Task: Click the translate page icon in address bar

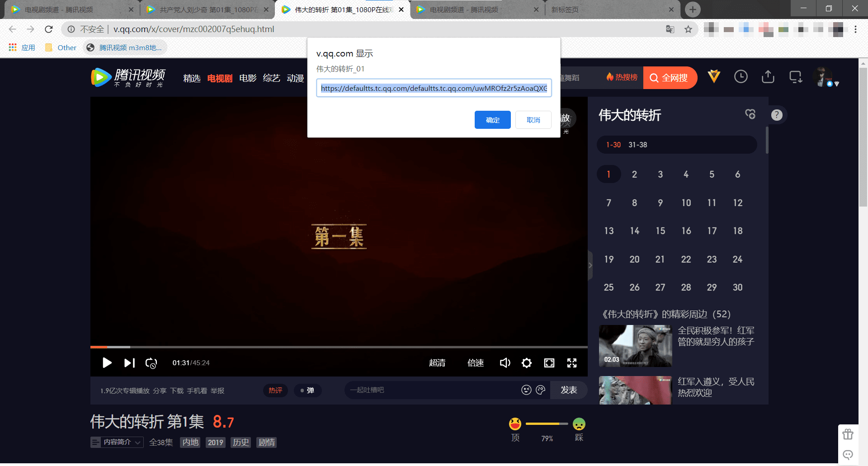Action: [x=670, y=29]
